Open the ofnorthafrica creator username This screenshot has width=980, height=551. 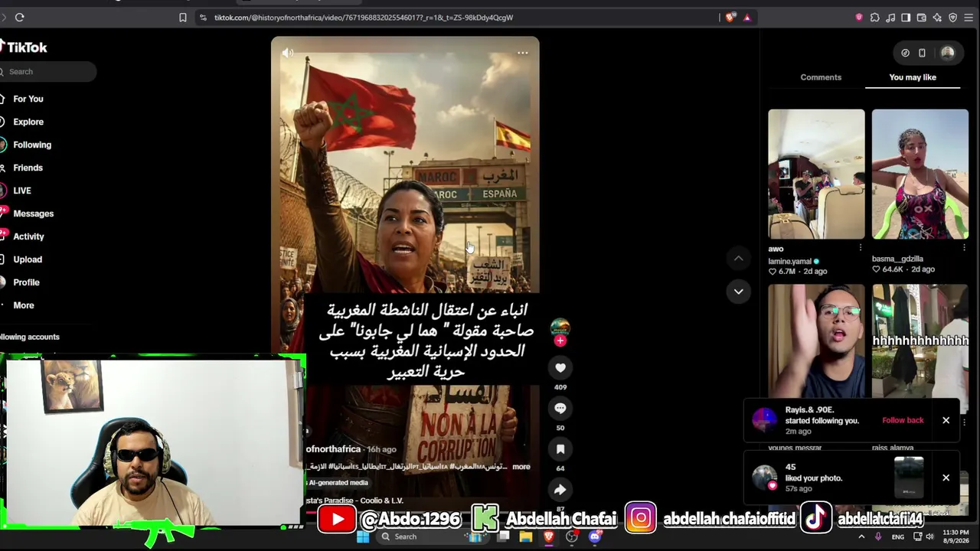pyautogui.click(x=333, y=449)
